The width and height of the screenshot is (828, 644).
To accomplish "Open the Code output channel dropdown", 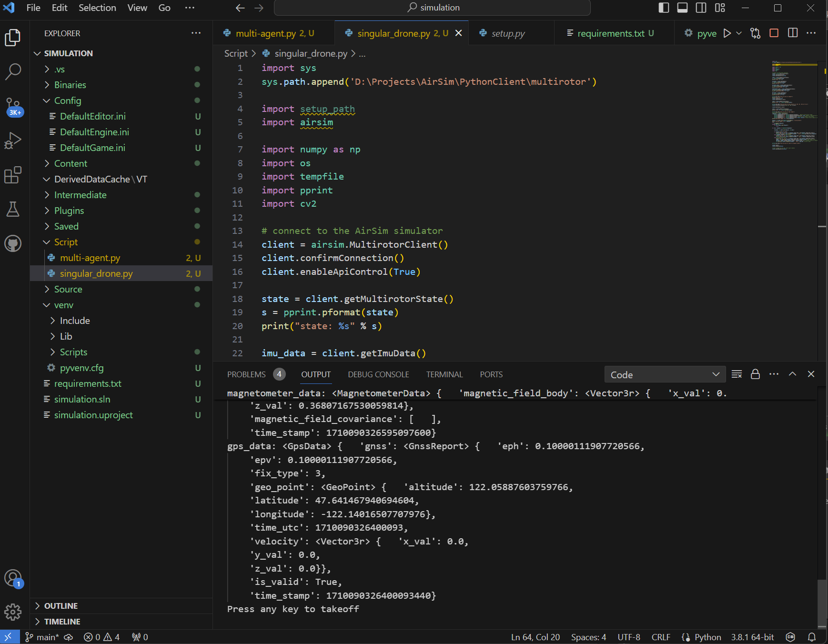I will click(665, 374).
